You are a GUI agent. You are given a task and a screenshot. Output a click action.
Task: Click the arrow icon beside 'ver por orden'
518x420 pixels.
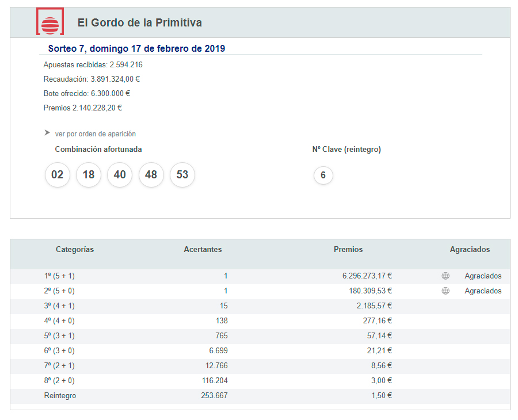tap(47, 133)
